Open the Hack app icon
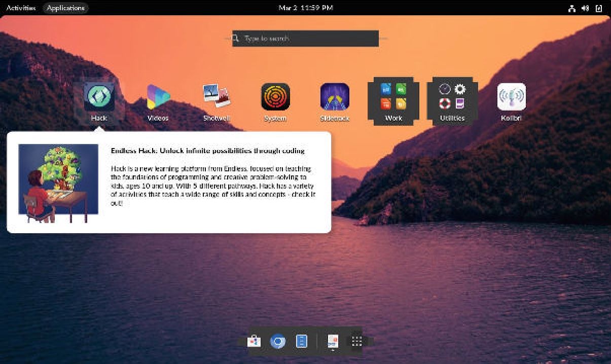611x364 pixels. point(99,97)
